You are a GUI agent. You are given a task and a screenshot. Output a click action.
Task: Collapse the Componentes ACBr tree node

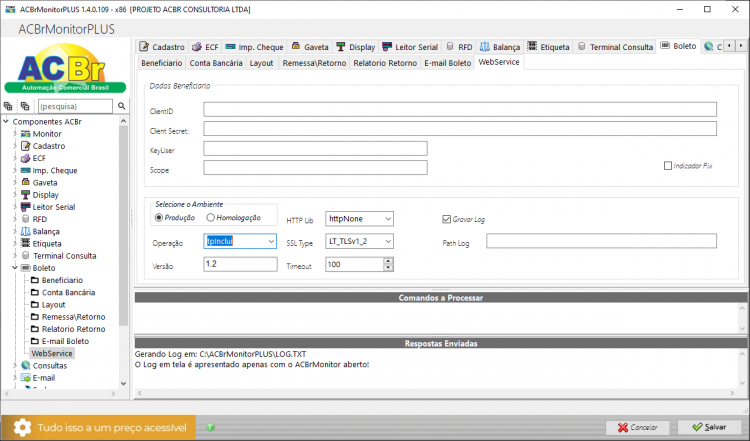[6, 121]
